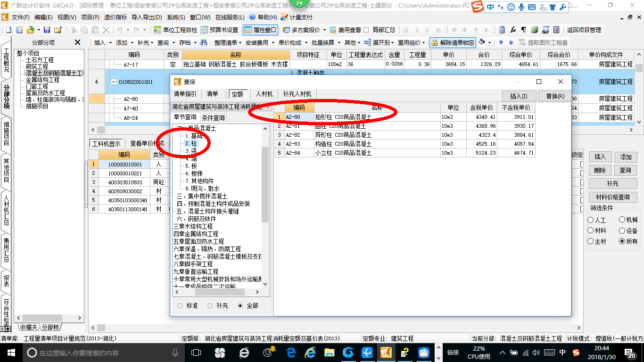This screenshot has width=644, height=362.
Task: Click 解除清单锁定 unlock button
Action: pos(453,42)
